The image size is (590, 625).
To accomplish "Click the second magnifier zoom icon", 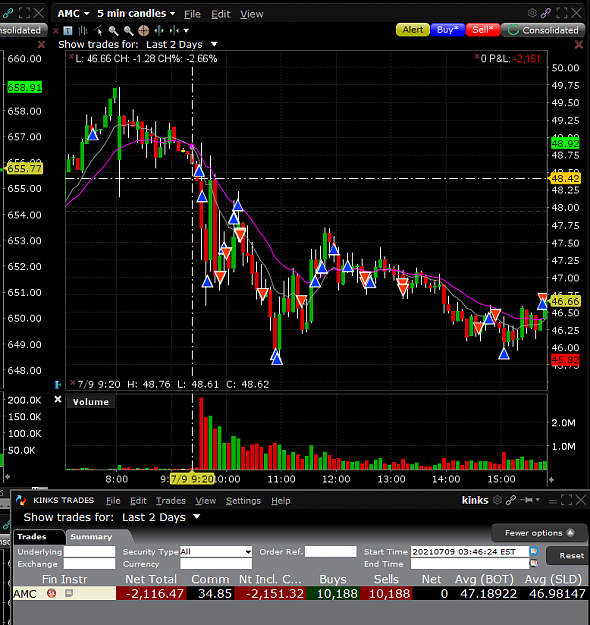I will point(128,30).
